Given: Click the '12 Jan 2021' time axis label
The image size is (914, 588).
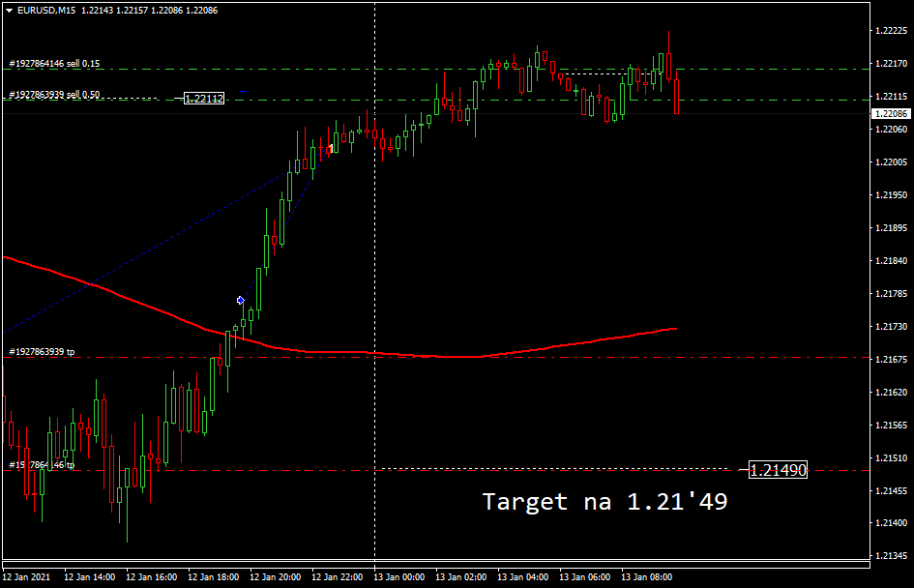Looking at the screenshot, I should coord(26,577).
